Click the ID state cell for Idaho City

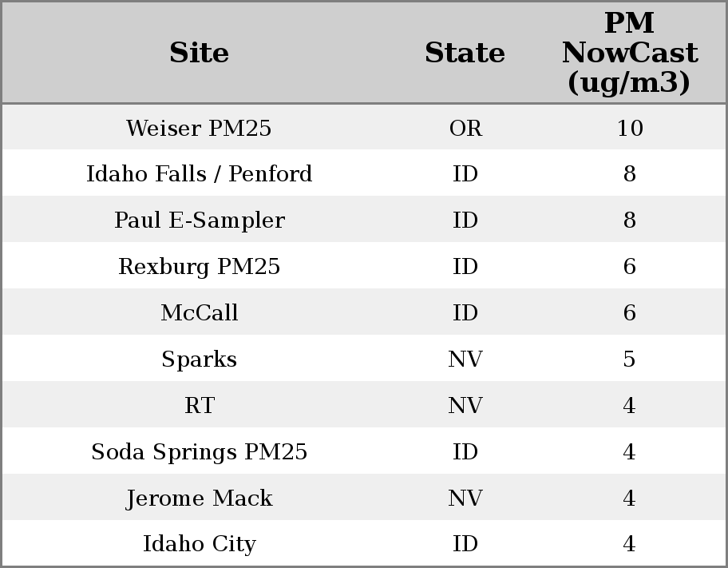[465, 544]
